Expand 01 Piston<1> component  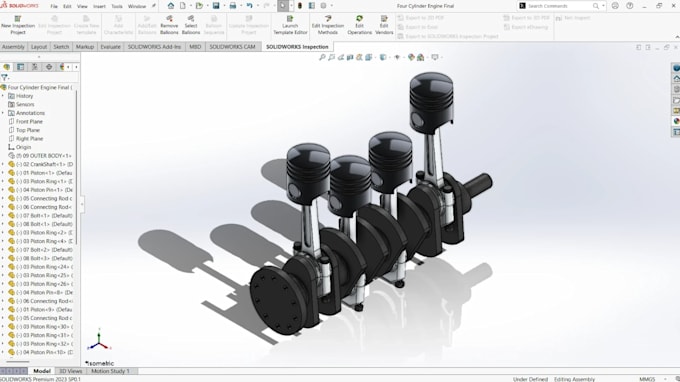point(3,173)
